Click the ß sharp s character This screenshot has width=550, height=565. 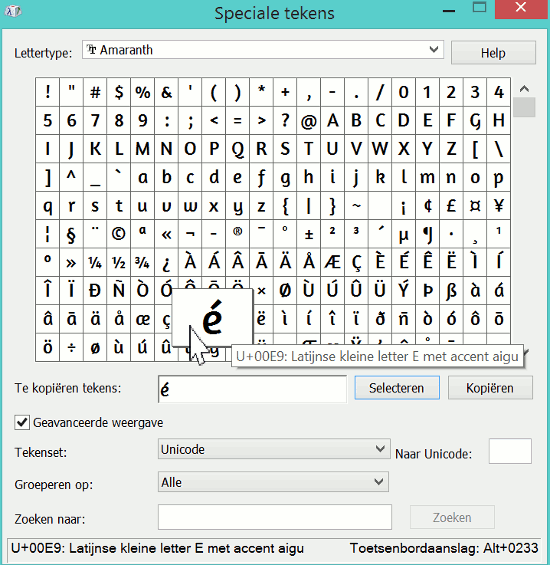451,291
